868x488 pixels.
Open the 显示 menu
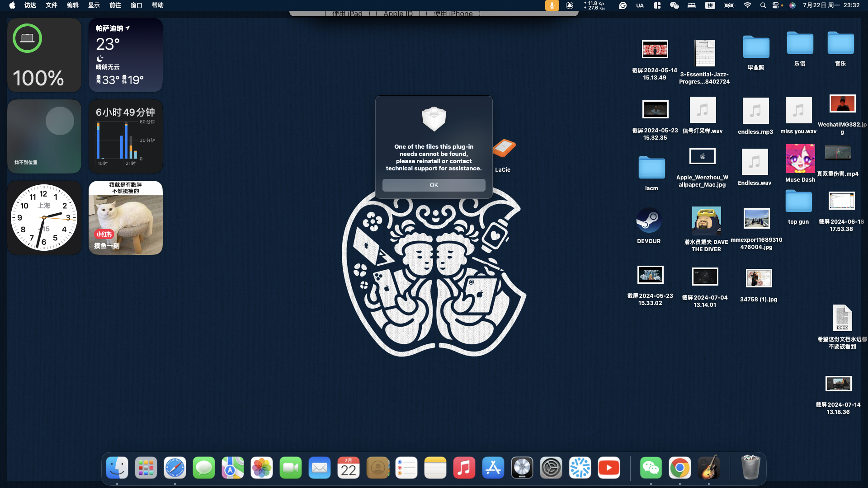click(x=94, y=5)
